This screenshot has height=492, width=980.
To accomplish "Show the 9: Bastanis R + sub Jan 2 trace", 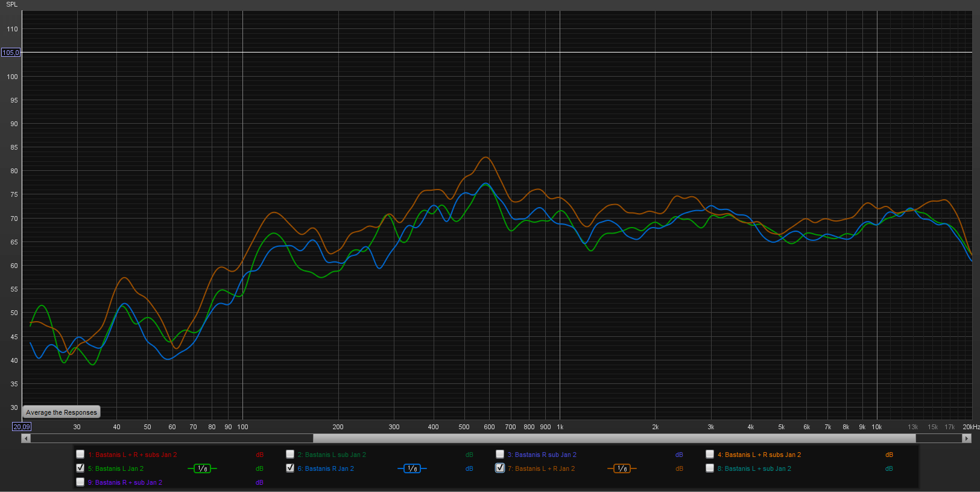I will click(80, 482).
